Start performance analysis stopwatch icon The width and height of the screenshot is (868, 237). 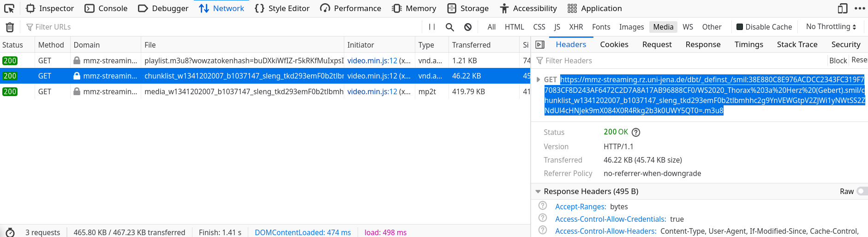(x=10, y=232)
